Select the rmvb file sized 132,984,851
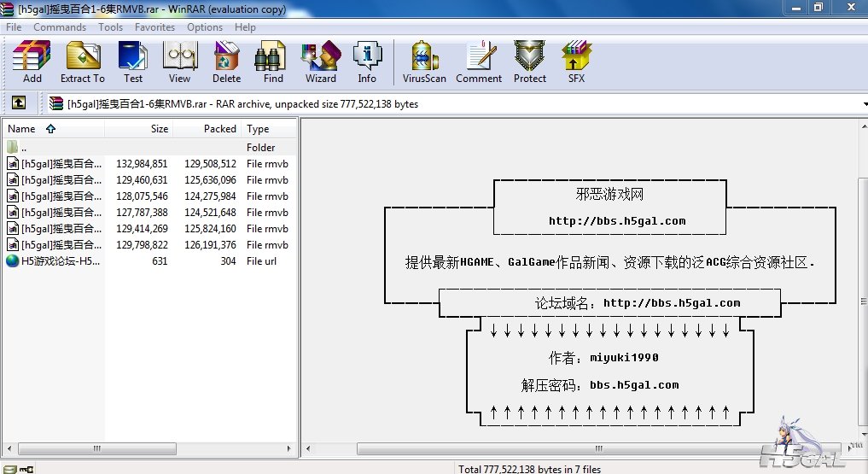 point(149,164)
